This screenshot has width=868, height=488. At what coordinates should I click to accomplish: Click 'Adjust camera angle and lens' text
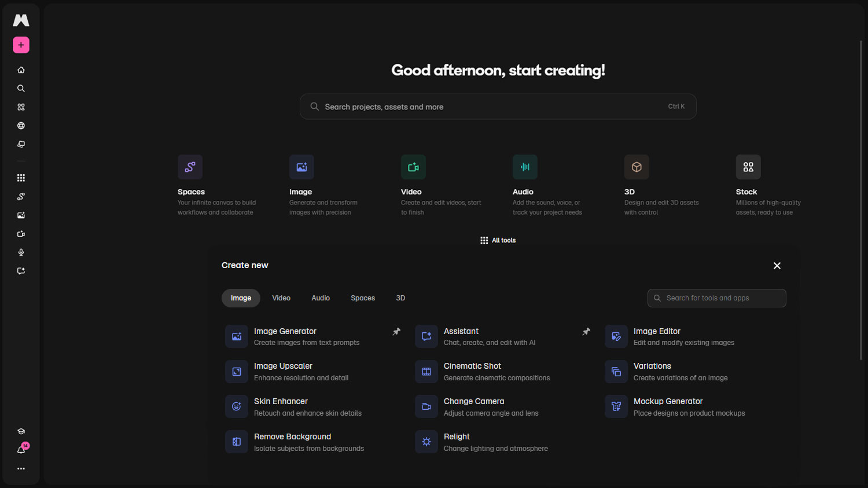491,413
